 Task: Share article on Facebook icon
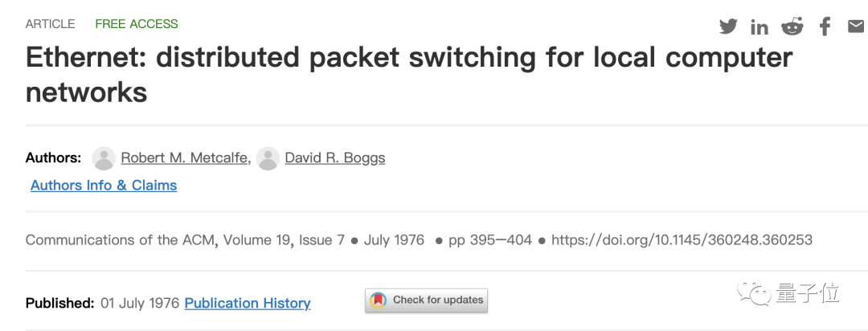point(825,26)
